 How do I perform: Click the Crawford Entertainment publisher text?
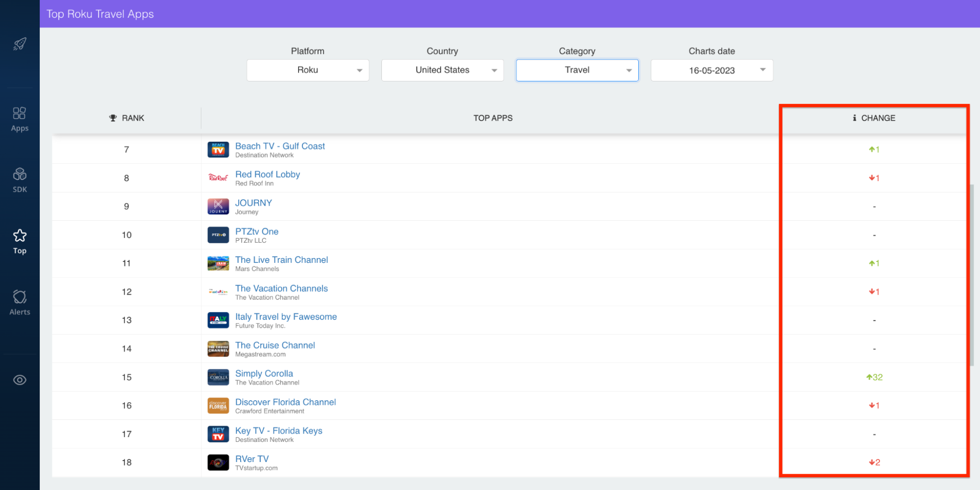click(270, 412)
